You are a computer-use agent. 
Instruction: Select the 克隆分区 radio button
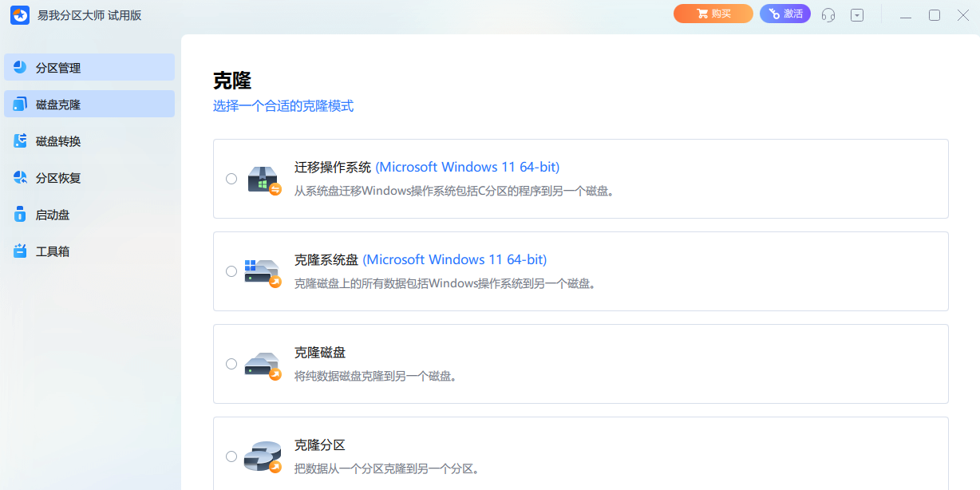point(231,456)
